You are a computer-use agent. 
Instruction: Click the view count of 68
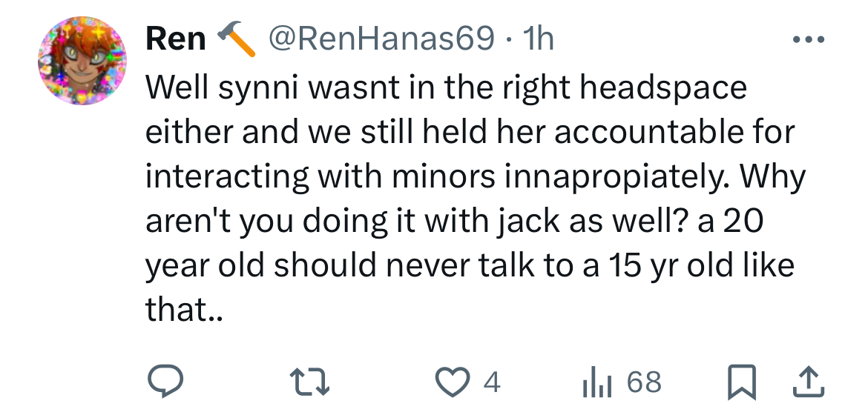(x=643, y=382)
